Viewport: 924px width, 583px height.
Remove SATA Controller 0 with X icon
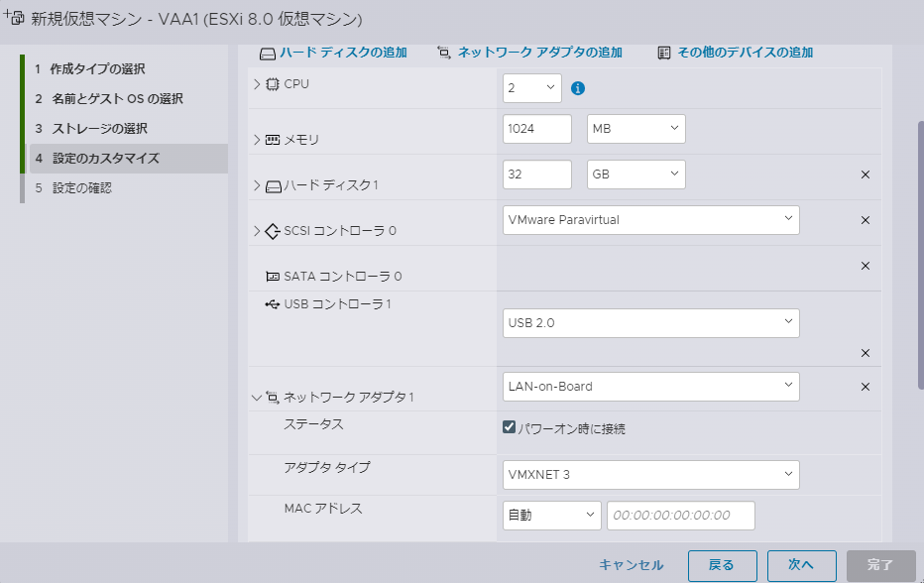point(865,266)
